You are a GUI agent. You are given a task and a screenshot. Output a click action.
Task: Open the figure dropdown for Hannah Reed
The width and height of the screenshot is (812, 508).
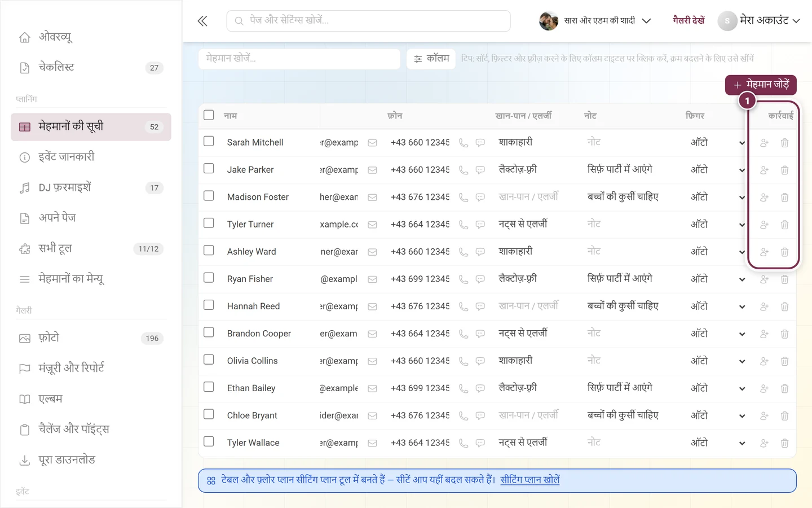pos(717,306)
